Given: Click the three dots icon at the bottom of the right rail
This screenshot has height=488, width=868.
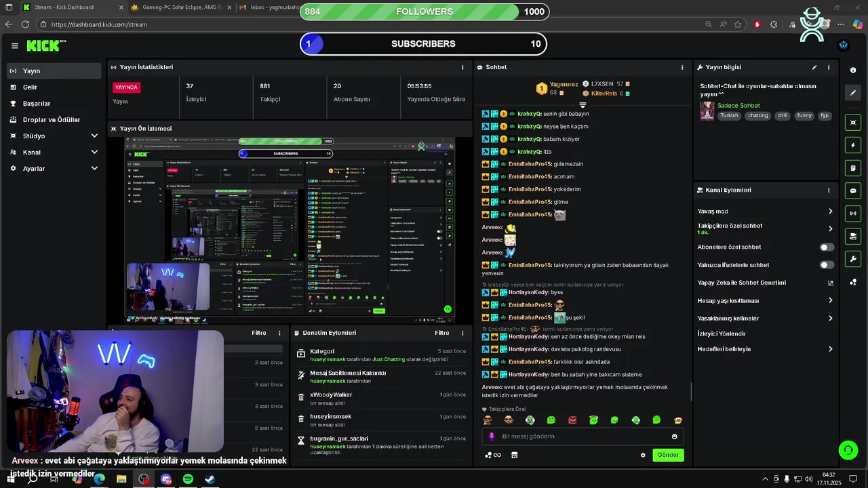Looking at the screenshot, I should point(853,282).
